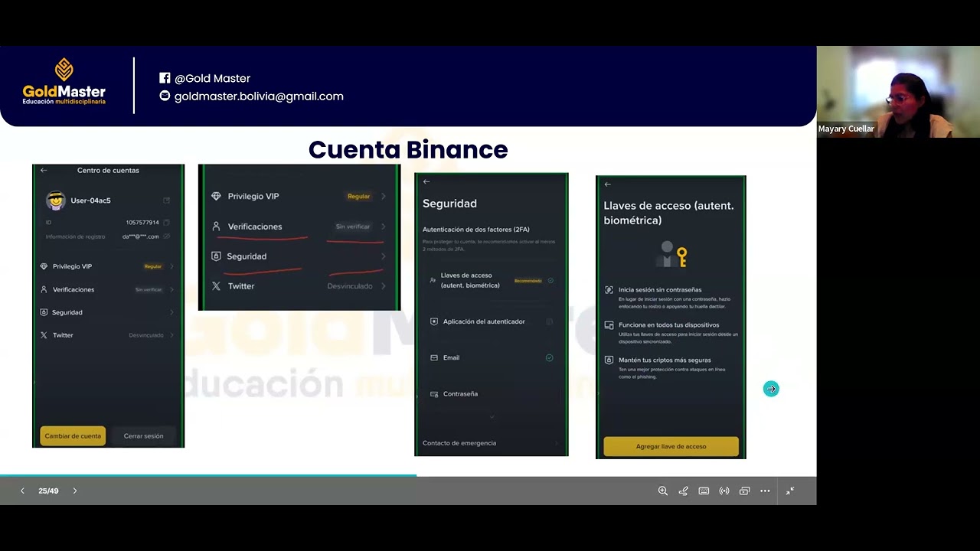980x551 pixels.
Task: Click the Regular badge in enlarged VIP row
Action: [x=358, y=196]
